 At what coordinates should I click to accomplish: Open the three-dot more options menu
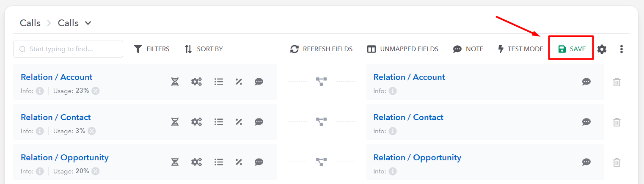tap(621, 49)
